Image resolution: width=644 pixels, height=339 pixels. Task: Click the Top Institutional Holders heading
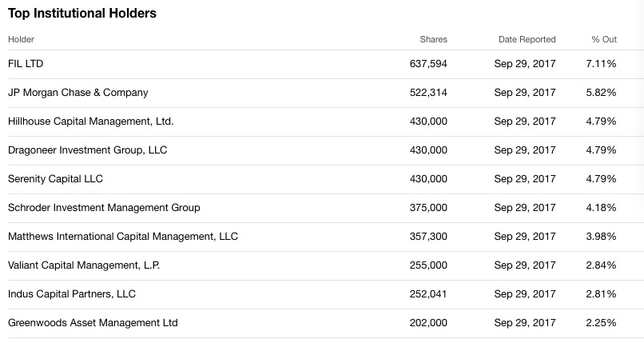[82, 14]
